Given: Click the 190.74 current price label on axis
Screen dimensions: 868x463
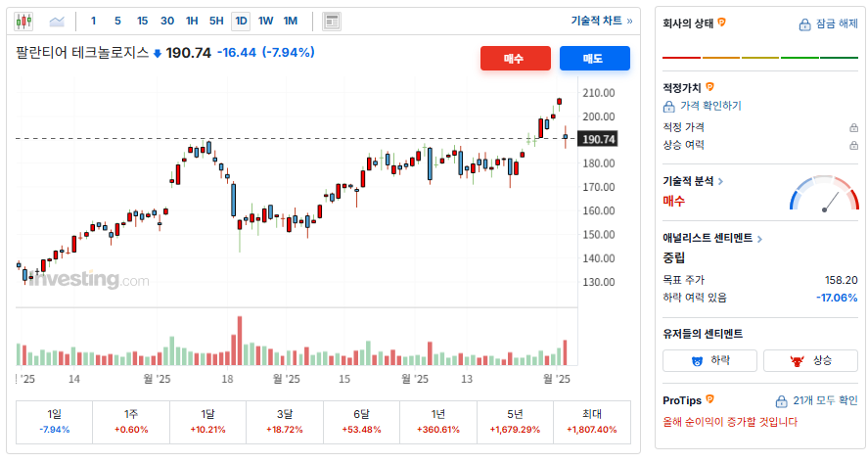Looking at the screenshot, I should click(x=598, y=139).
